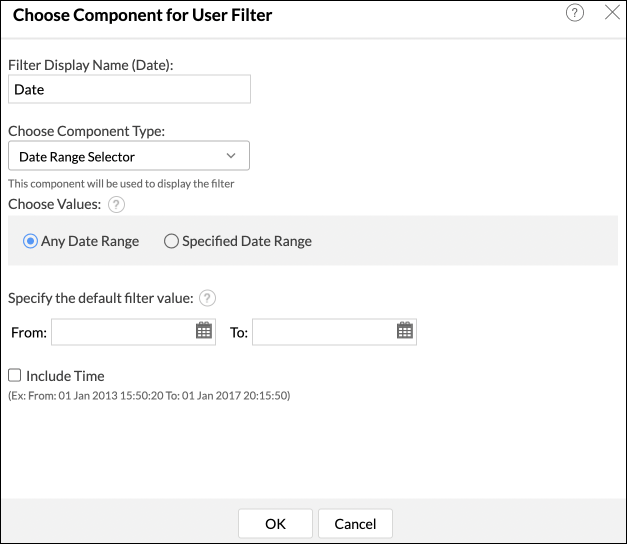Open the To date calendar picker
Screen dimensions: 627x544
point(405,331)
